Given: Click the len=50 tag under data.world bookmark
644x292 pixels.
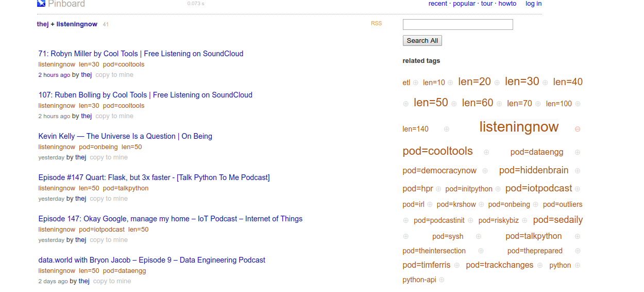Looking at the screenshot, I should (x=89, y=271).
